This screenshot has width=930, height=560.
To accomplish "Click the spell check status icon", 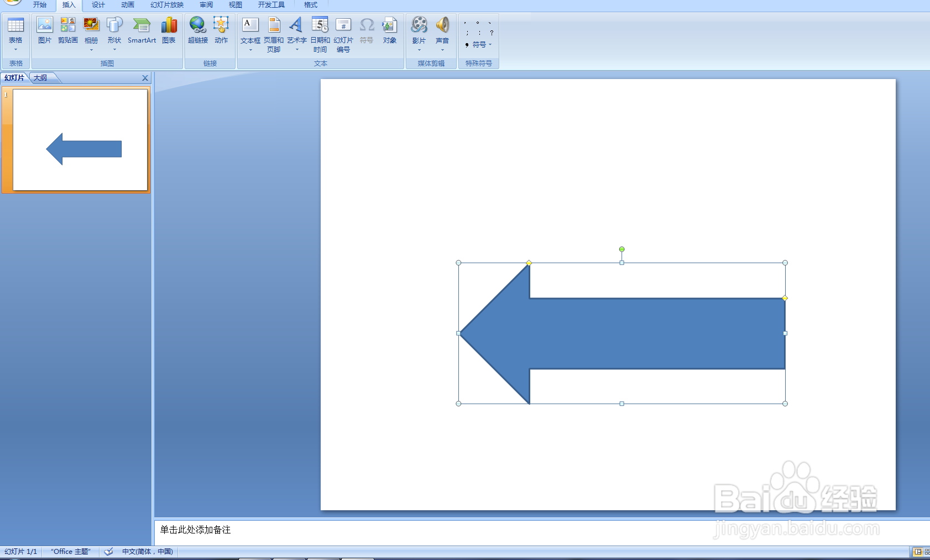I will tap(108, 552).
